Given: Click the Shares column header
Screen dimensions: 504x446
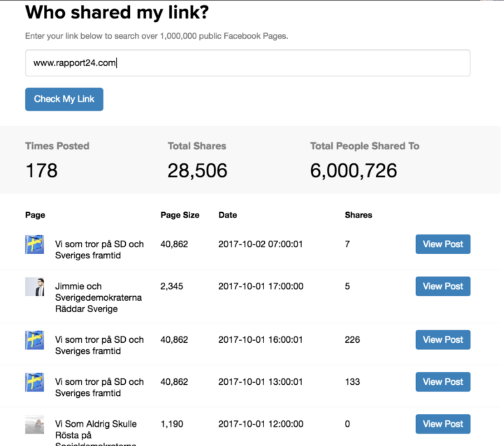Looking at the screenshot, I should point(358,215).
